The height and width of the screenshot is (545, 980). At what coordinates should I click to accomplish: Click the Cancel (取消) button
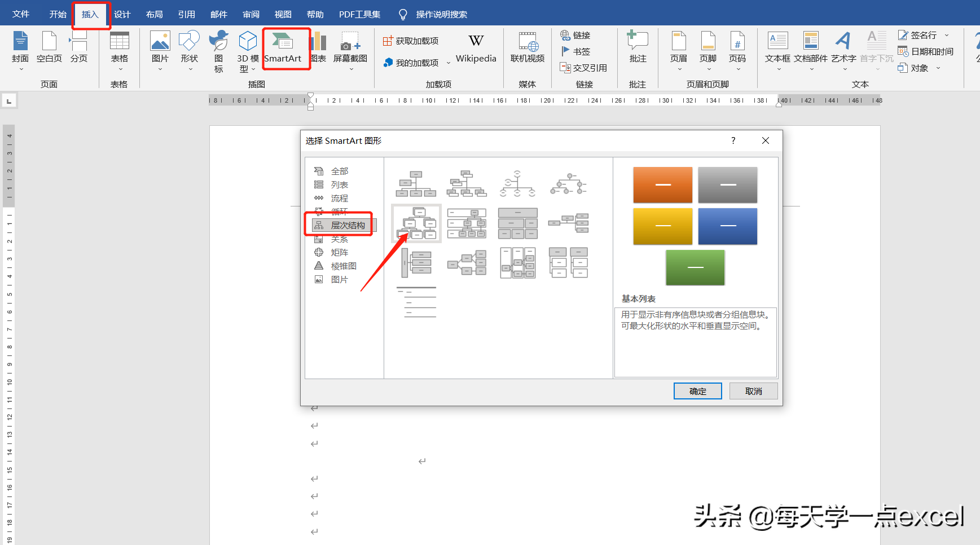(753, 391)
